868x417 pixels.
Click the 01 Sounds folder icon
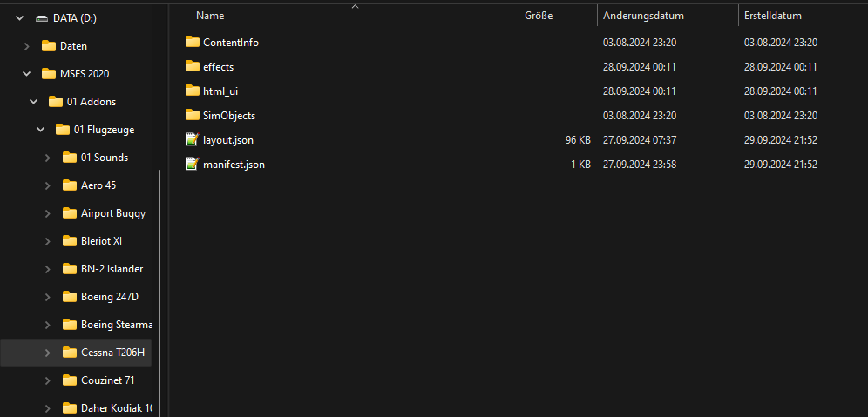69,158
